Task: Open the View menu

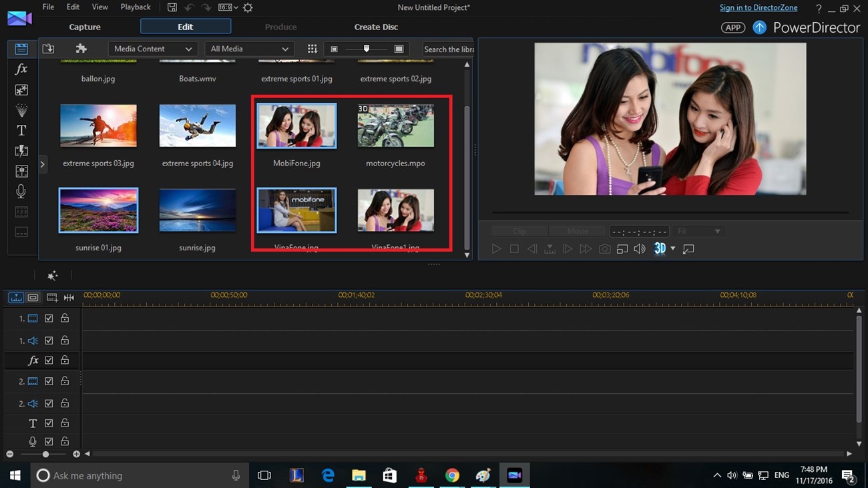Action: 100,7
